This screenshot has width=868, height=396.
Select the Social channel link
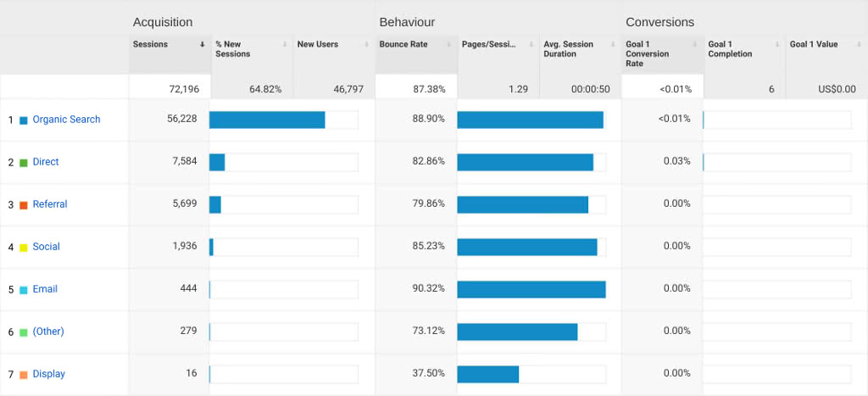coord(46,247)
